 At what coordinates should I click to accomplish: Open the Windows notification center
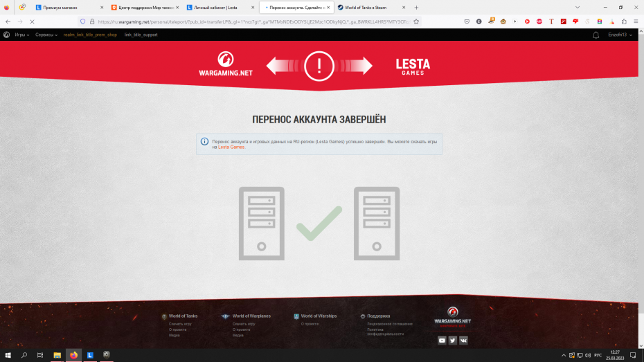(x=633, y=356)
